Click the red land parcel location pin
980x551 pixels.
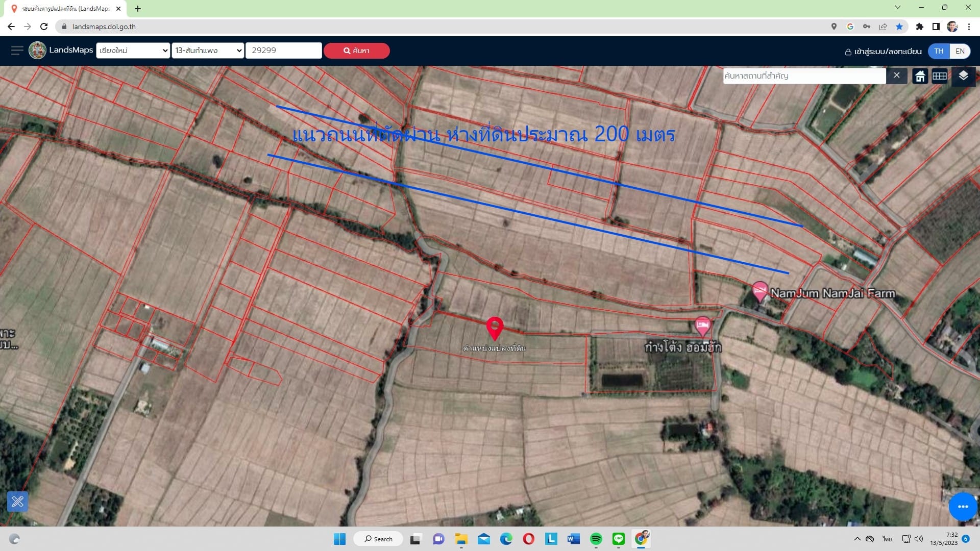[495, 328]
